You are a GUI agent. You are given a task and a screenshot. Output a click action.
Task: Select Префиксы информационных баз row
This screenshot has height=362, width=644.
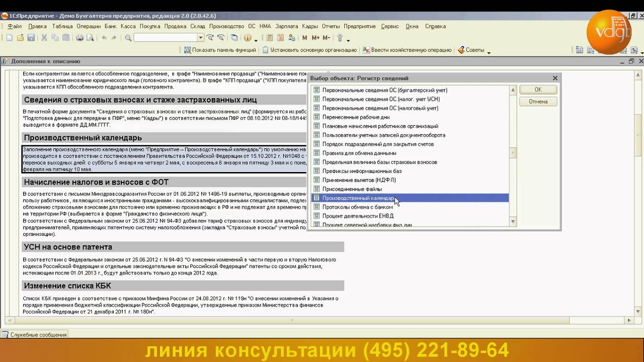[x=410, y=171]
